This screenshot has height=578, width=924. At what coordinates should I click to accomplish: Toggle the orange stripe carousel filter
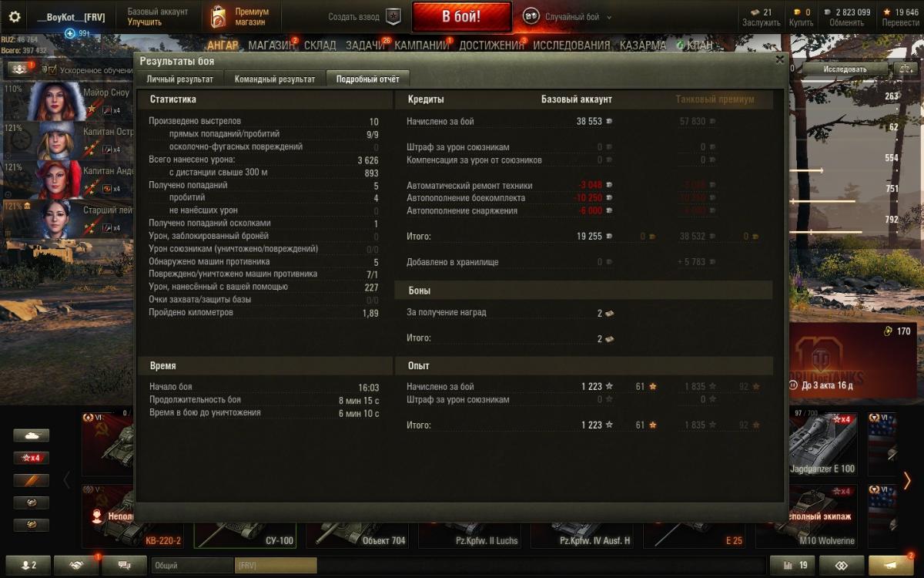point(31,480)
